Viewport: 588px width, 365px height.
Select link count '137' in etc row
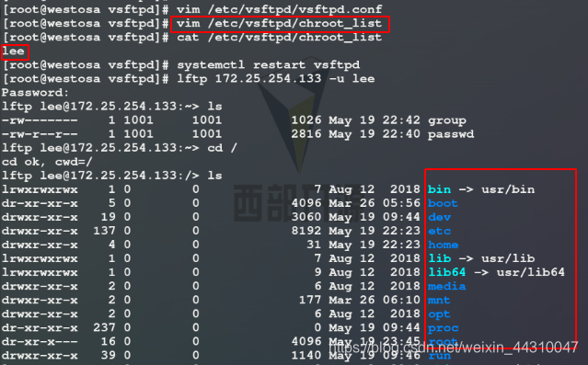click(x=104, y=231)
